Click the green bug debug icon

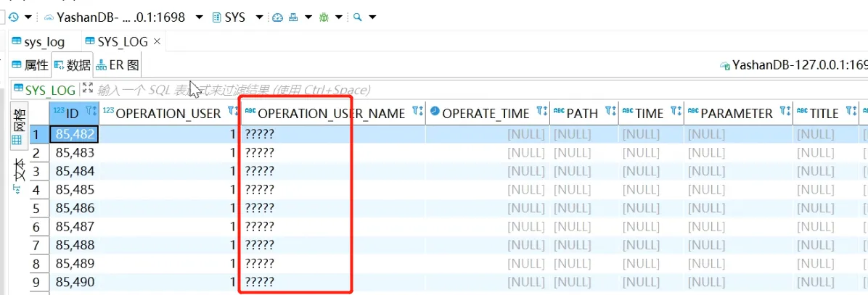click(x=324, y=17)
